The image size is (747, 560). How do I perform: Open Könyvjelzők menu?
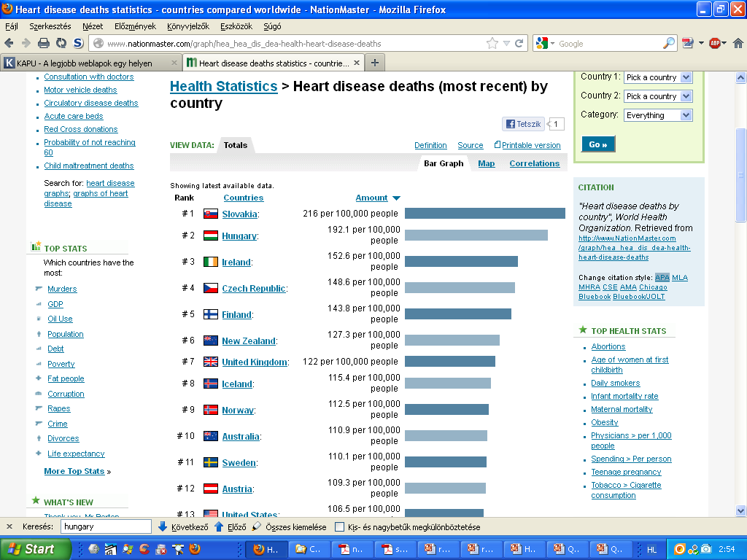(x=187, y=26)
